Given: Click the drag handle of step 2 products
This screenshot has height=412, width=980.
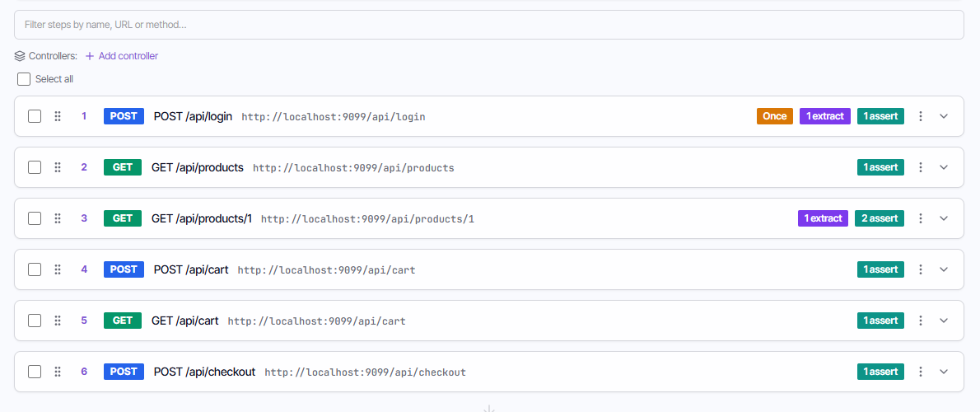Looking at the screenshot, I should tap(58, 167).
